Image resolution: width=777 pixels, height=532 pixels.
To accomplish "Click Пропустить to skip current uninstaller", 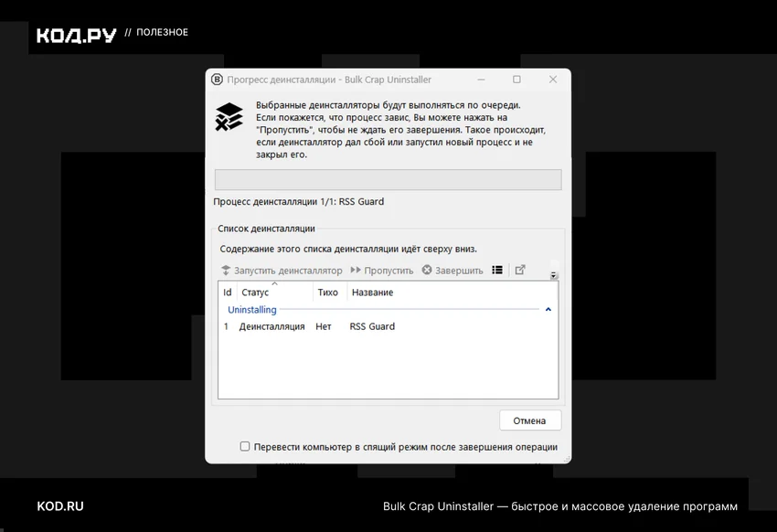I will pos(381,271).
